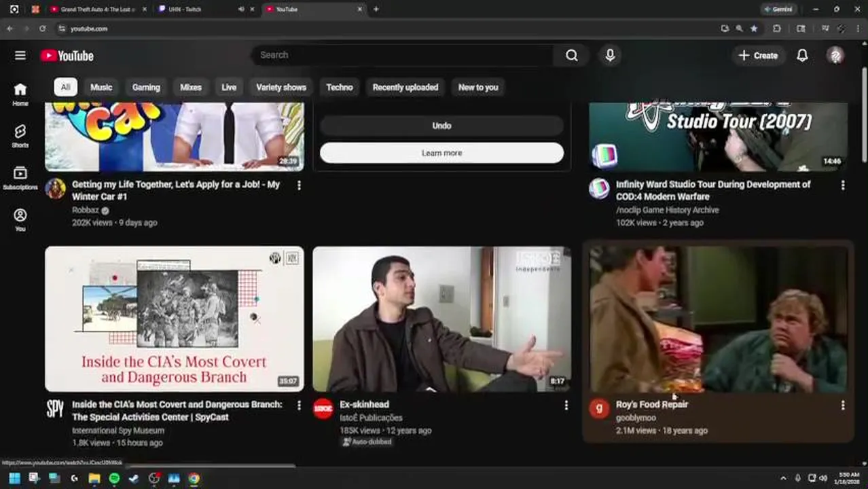The image size is (868, 489).
Task: Open Chrome from the taskbar
Action: click(194, 478)
